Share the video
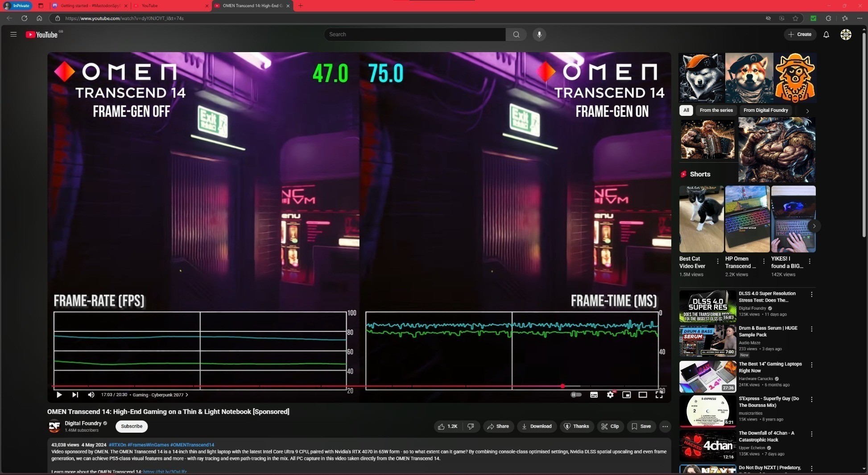 (498, 426)
